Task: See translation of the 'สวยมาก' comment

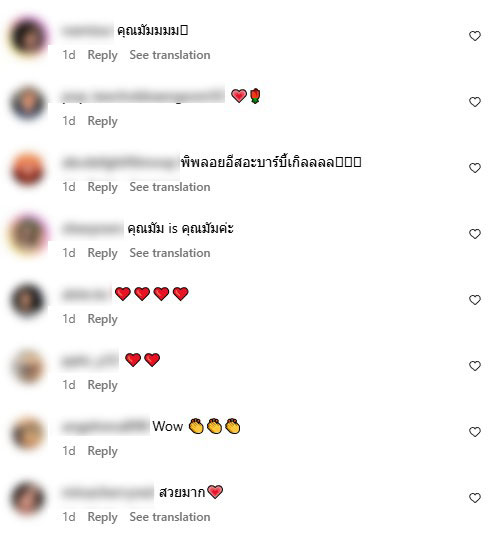Action: (x=170, y=517)
